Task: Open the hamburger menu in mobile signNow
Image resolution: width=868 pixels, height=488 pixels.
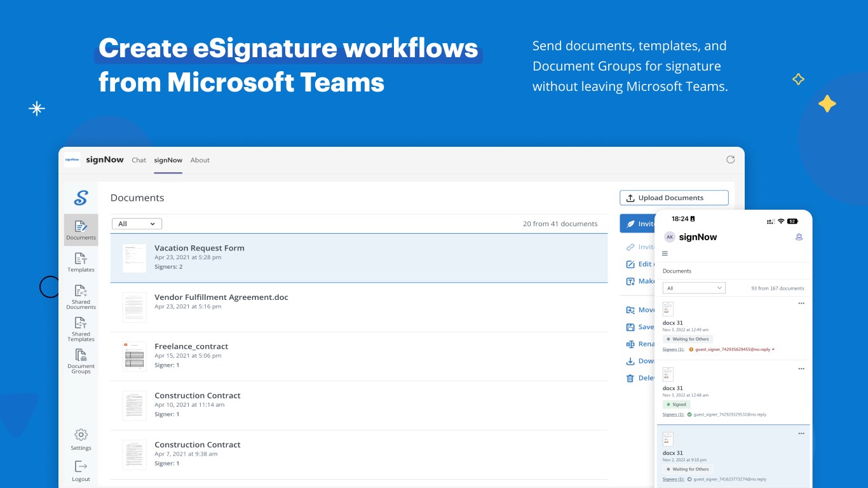Action: click(665, 254)
